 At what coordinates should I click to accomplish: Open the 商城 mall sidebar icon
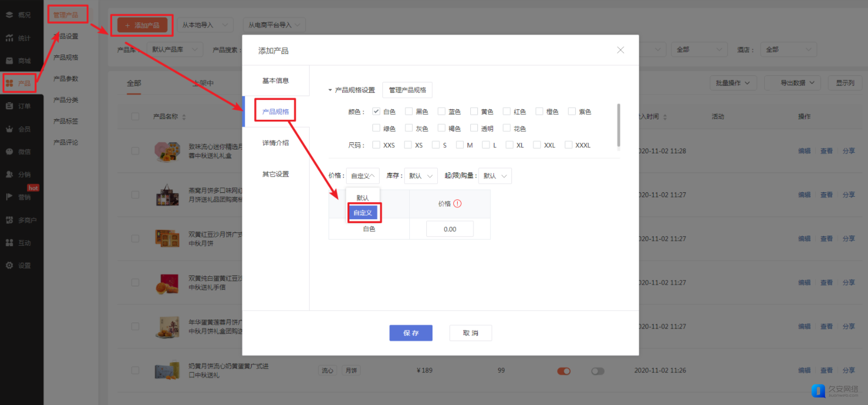[9, 60]
